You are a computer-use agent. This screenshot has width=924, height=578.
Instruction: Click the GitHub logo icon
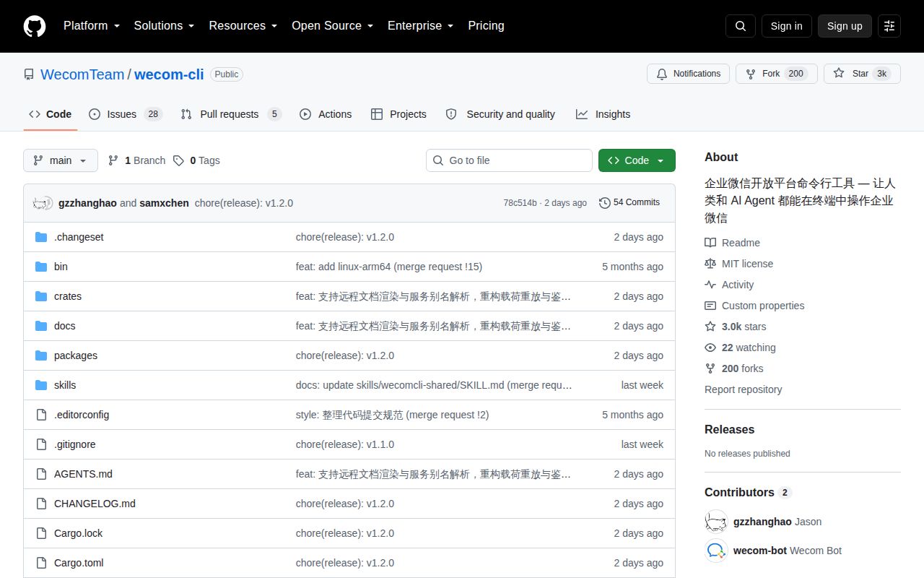35,26
